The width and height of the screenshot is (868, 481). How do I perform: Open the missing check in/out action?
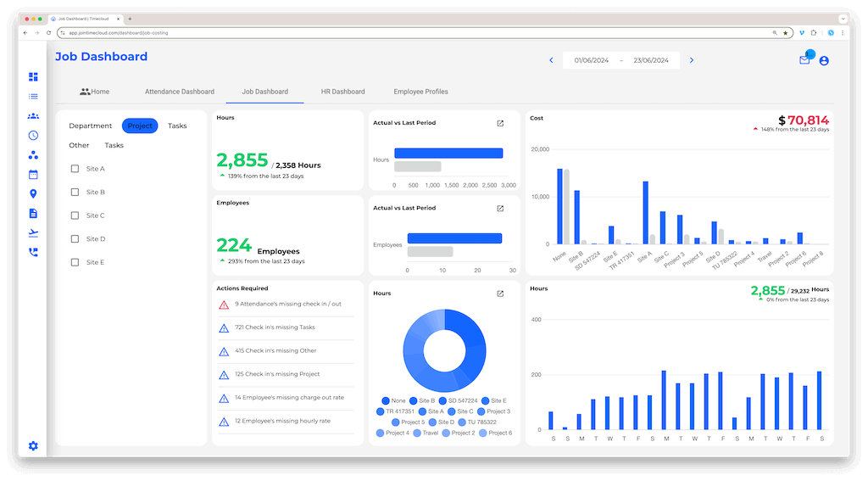[x=287, y=305]
